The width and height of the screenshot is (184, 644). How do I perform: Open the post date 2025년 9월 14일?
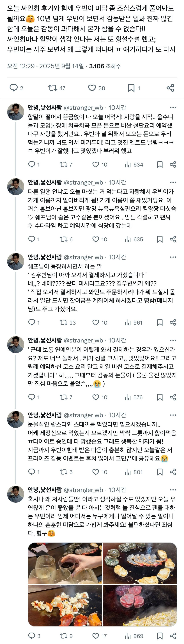(x=61, y=66)
